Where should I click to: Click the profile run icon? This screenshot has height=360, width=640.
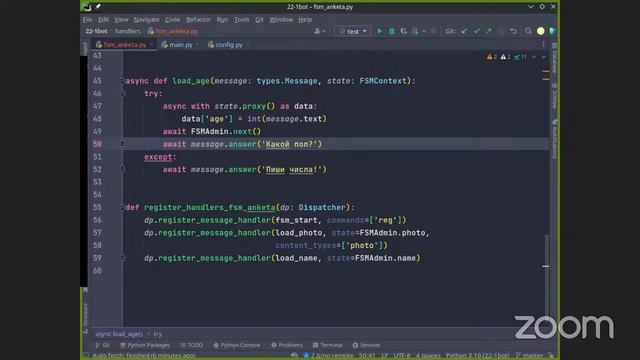(x=415, y=31)
